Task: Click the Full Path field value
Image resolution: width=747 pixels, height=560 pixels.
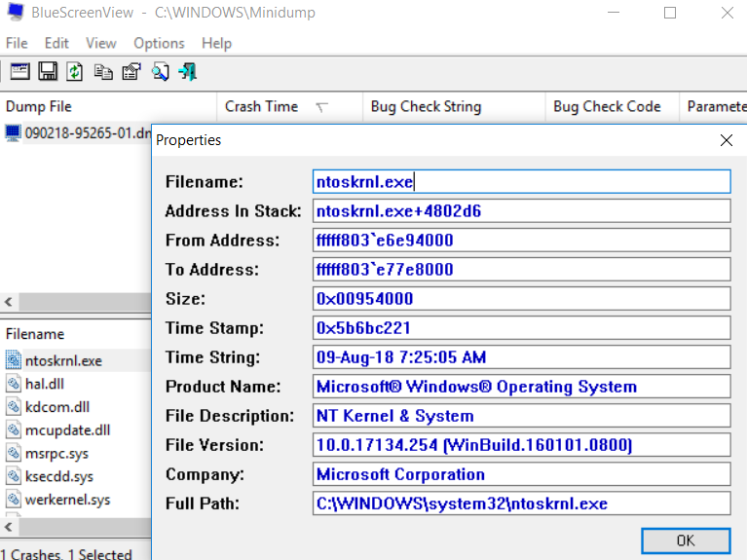Action: pyautogui.click(x=521, y=504)
